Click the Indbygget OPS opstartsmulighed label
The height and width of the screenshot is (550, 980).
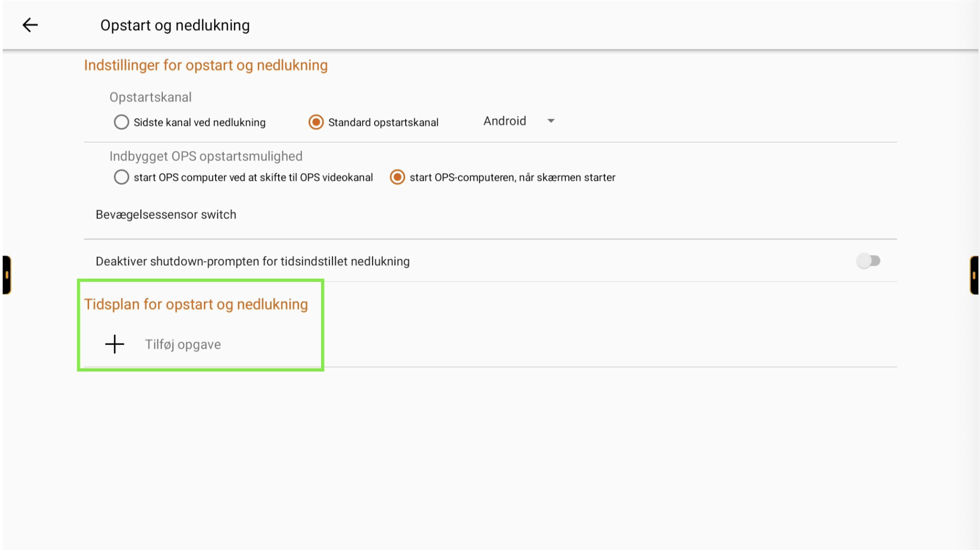pos(206,156)
